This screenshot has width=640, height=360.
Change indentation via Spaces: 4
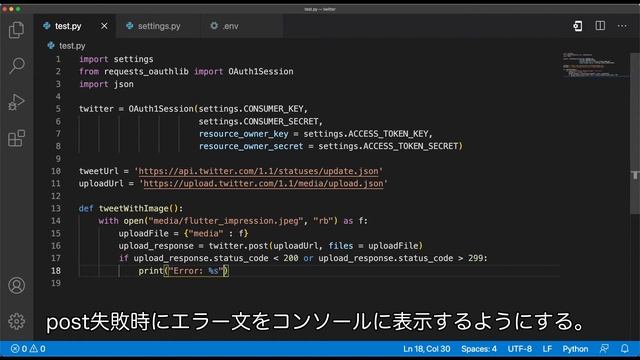click(x=479, y=349)
